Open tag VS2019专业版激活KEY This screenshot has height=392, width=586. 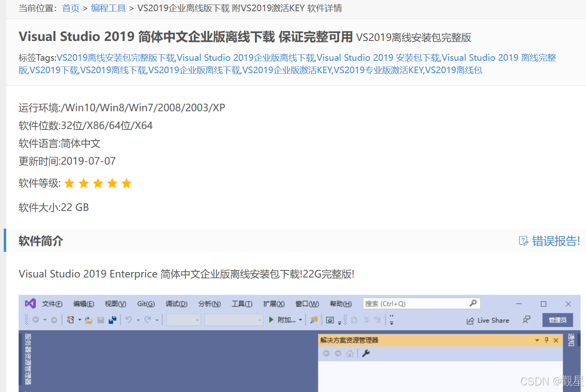pos(379,70)
